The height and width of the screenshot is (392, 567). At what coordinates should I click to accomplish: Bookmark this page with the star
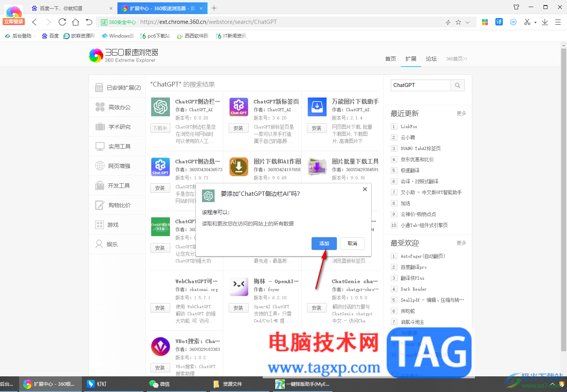pyautogui.click(x=458, y=22)
